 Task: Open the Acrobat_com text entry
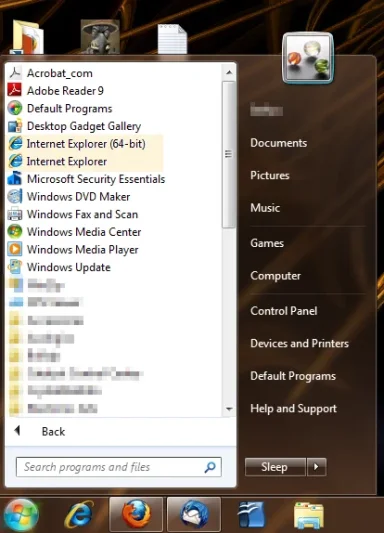point(60,73)
